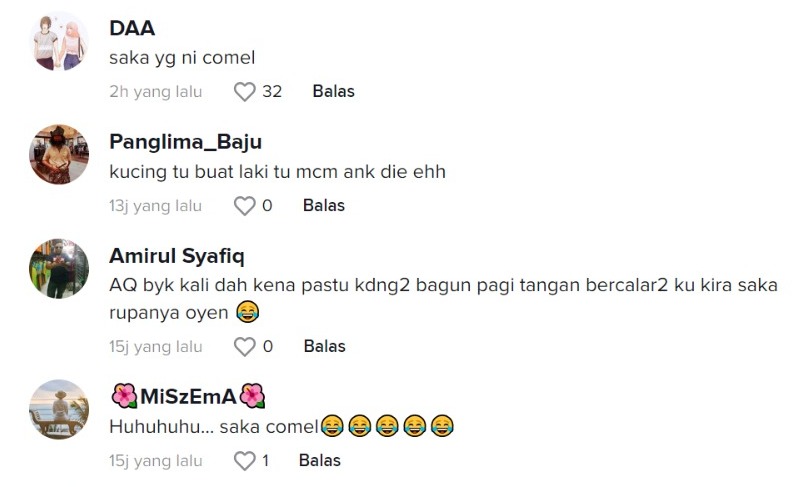Screen dimensions: 803x487
Task: Open DAA's profile picture
Action: (59, 41)
